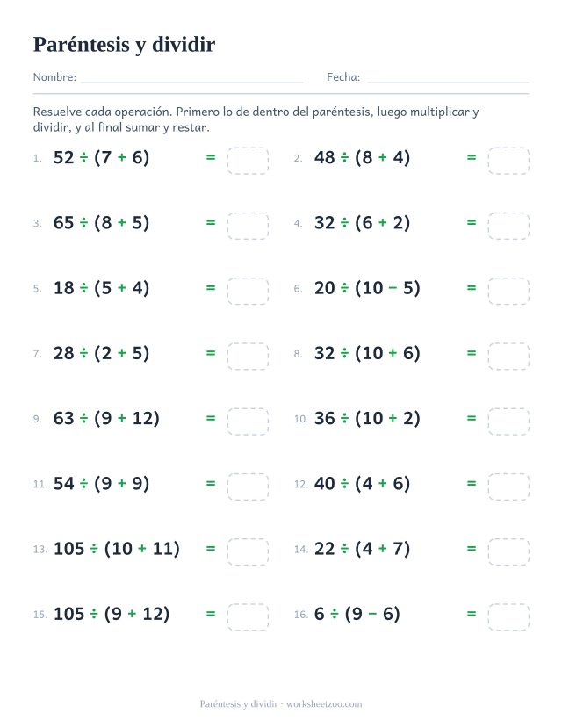The height and width of the screenshot is (728, 562).
Task: Click answer box for 32 ÷ (6 + 2)
Action: (508, 226)
